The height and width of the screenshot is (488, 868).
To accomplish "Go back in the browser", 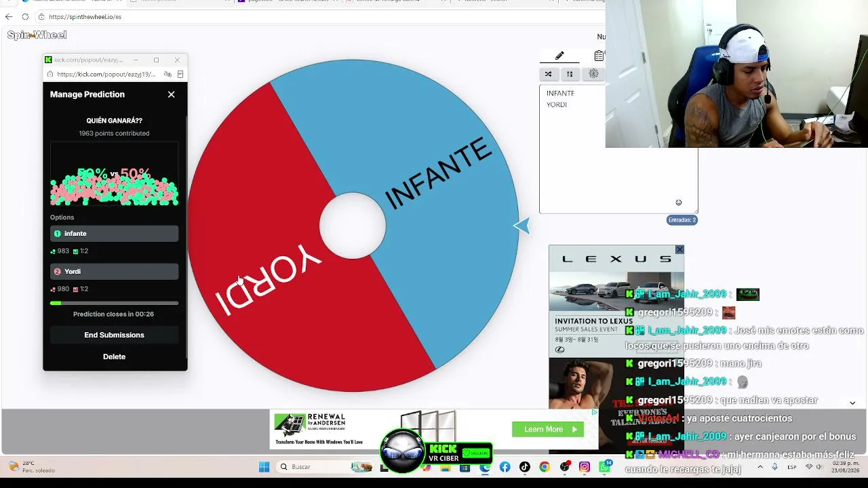I will (x=9, y=16).
